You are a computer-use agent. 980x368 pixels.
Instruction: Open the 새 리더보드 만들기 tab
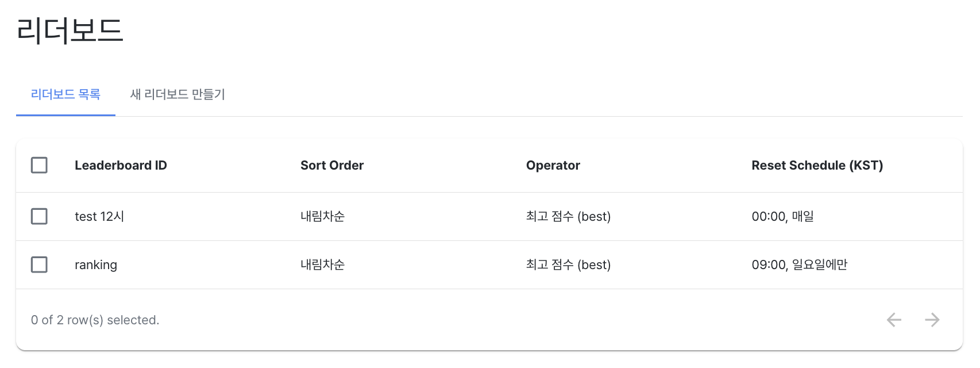tap(178, 94)
